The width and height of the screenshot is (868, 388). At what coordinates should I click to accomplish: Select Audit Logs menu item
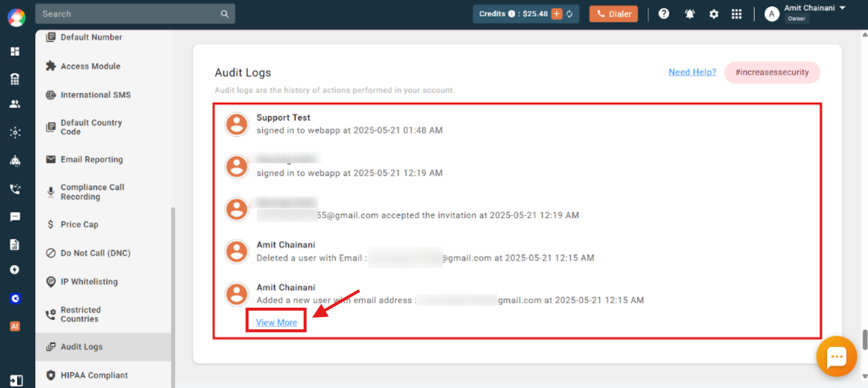click(x=103, y=347)
